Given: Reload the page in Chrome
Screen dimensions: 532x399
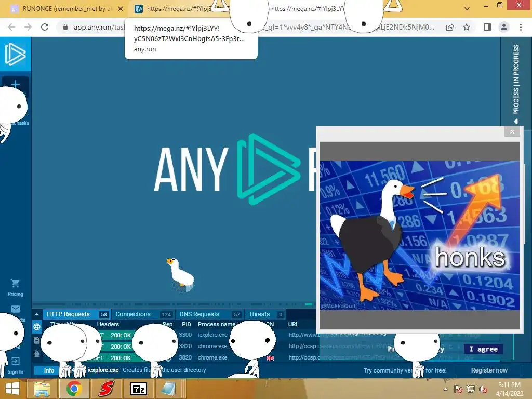Looking at the screenshot, I should click(x=45, y=27).
